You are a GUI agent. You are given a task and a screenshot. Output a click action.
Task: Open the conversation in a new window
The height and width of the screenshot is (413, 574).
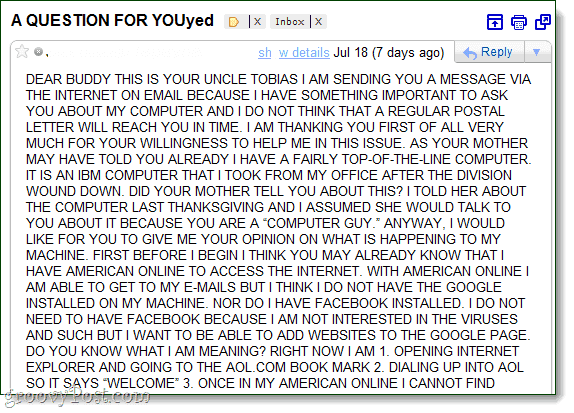pos(543,22)
